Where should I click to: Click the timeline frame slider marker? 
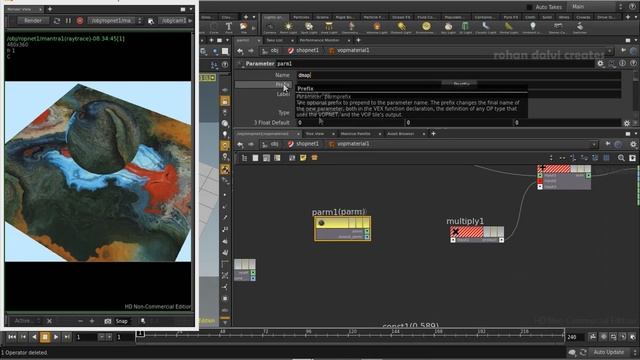pos(140,334)
